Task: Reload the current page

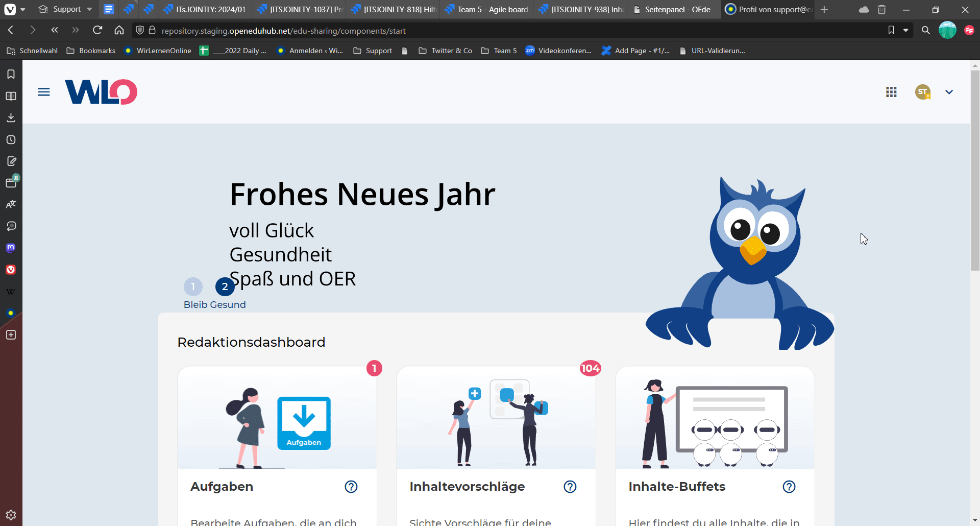Action: [x=97, y=30]
